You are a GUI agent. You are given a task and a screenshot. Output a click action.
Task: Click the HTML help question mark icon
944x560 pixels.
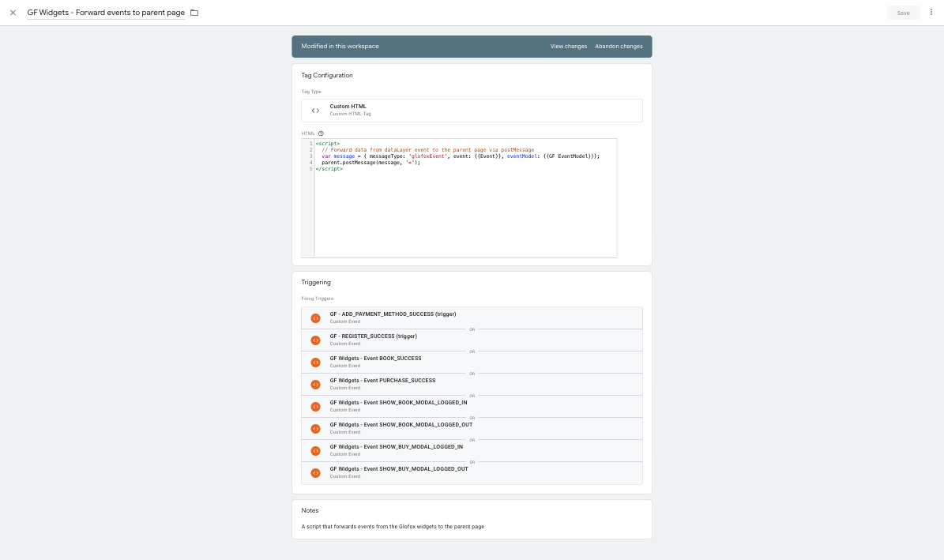[x=321, y=133]
